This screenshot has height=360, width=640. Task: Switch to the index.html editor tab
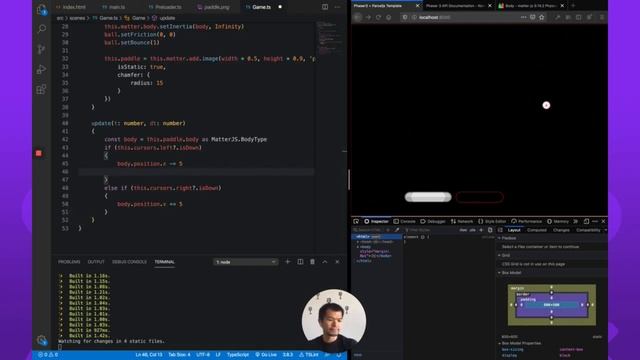[x=71, y=7]
